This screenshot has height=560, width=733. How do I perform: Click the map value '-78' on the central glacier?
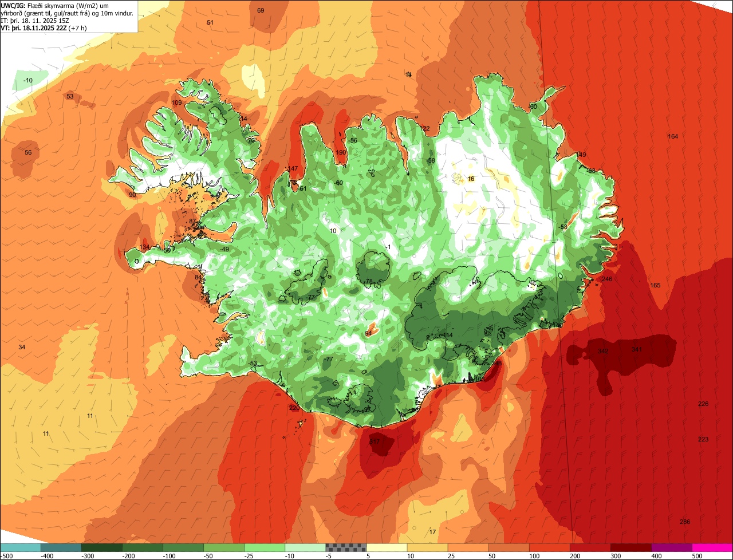tap(368, 281)
